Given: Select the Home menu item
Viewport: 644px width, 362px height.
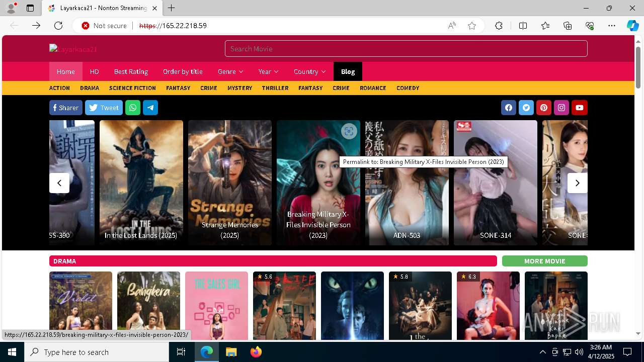Looking at the screenshot, I should point(65,71).
